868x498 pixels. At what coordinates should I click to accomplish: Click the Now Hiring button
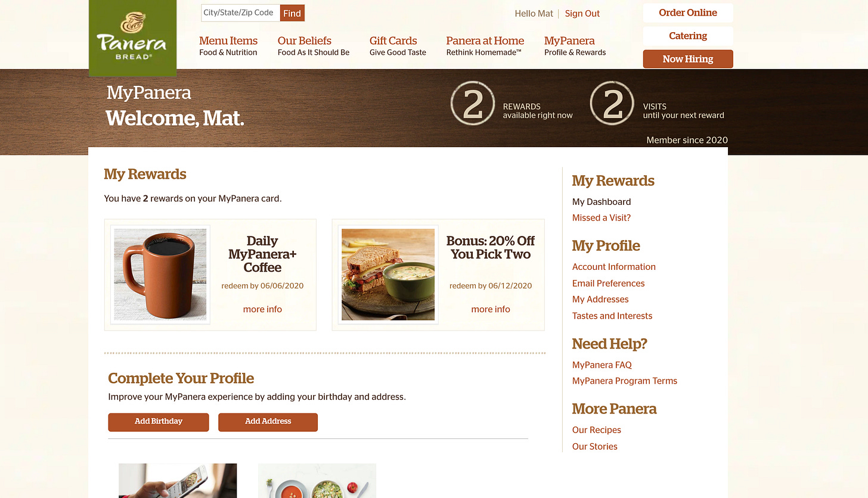688,59
